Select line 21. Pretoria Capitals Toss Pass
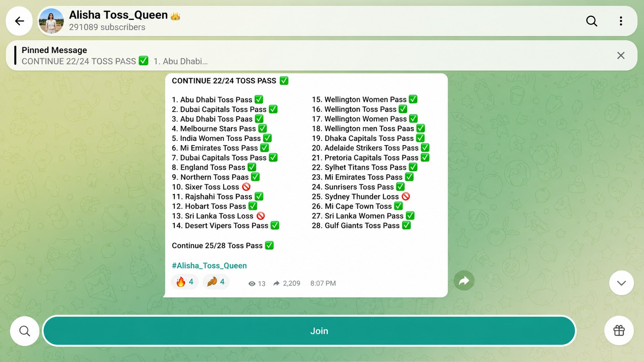The height and width of the screenshot is (362, 644). pyautogui.click(x=371, y=157)
